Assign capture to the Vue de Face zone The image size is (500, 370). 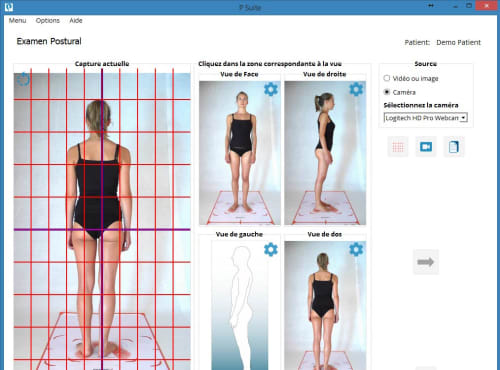(x=240, y=153)
